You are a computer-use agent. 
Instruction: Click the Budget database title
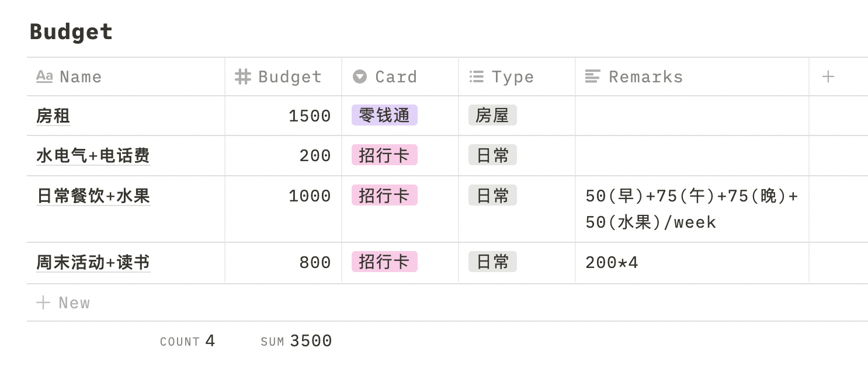point(71,32)
